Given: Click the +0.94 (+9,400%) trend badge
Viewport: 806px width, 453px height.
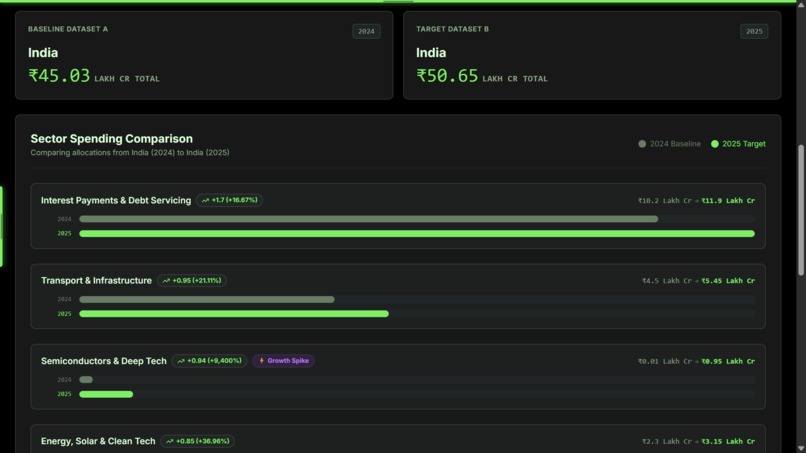Looking at the screenshot, I should point(209,361).
